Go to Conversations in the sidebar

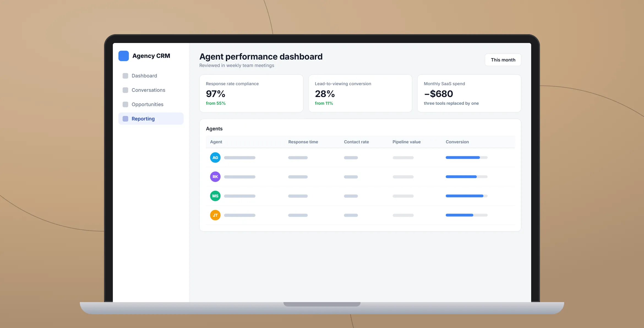(151, 90)
